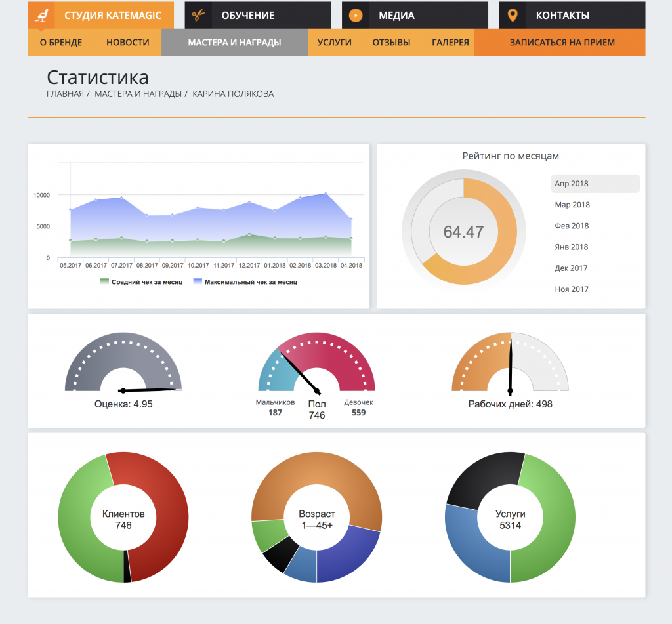Select Апр 2018 in the rating list
The height and width of the screenshot is (624, 672).
coord(595,184)
